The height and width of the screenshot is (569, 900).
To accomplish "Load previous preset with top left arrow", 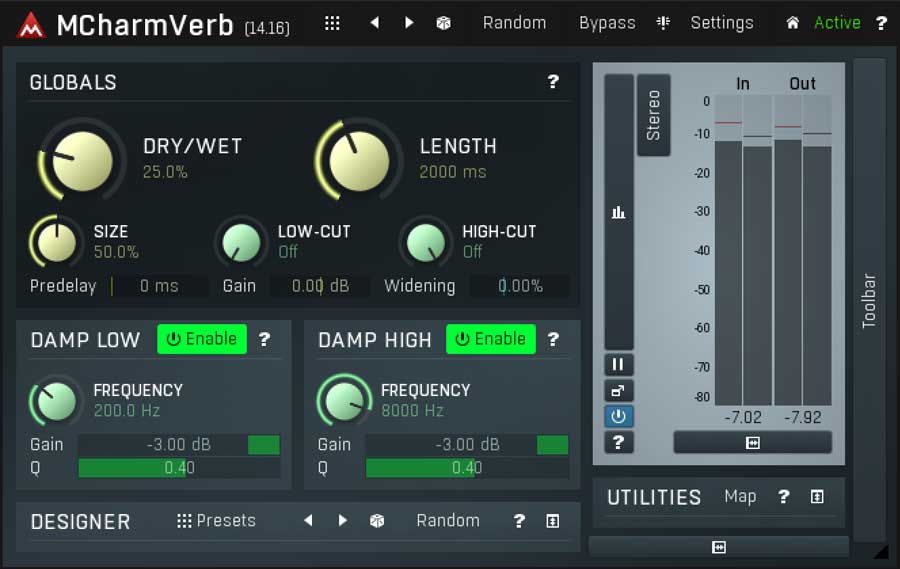I will click(375, 23).
